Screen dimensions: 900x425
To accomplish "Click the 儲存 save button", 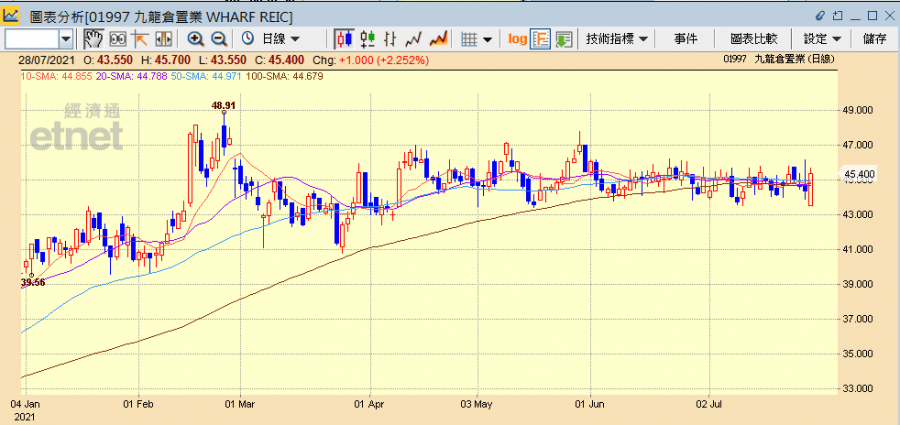I will (x=874, y=38).
